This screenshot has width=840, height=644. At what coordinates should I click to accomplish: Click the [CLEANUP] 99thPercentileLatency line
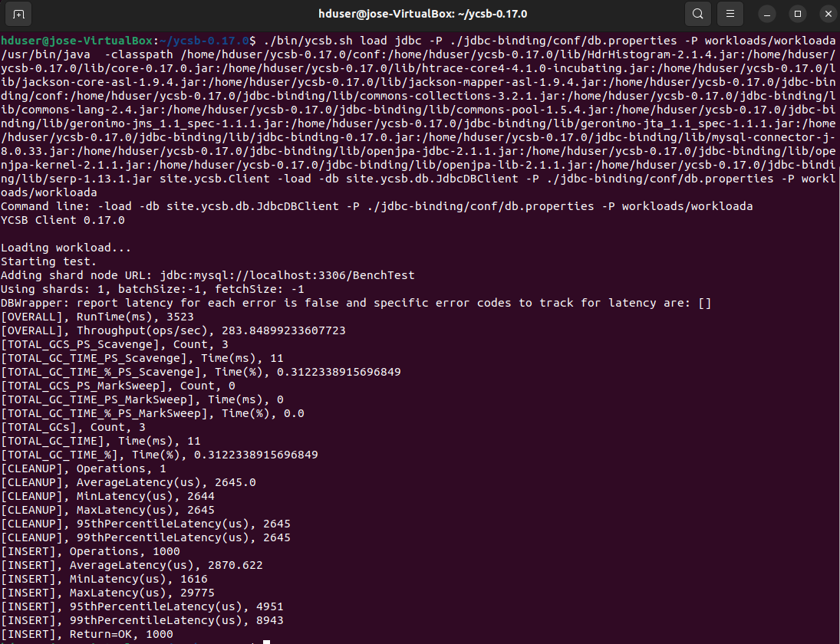tap(146, 538)
